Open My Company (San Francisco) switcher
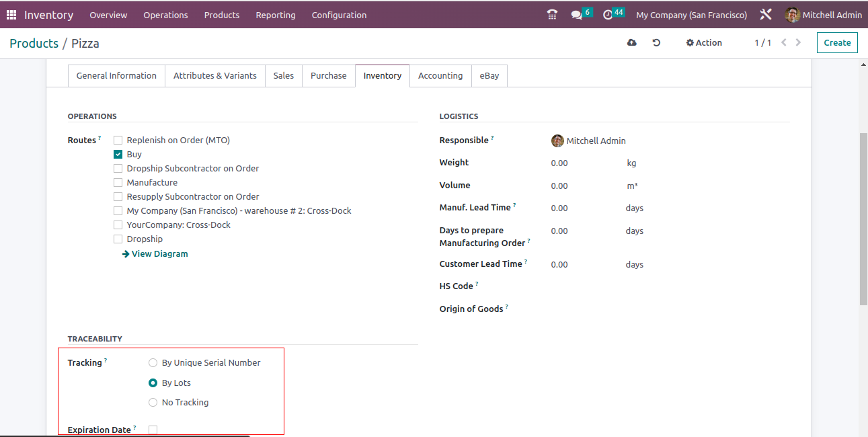Screen dimensions: 868x437 tap(691, 15)
